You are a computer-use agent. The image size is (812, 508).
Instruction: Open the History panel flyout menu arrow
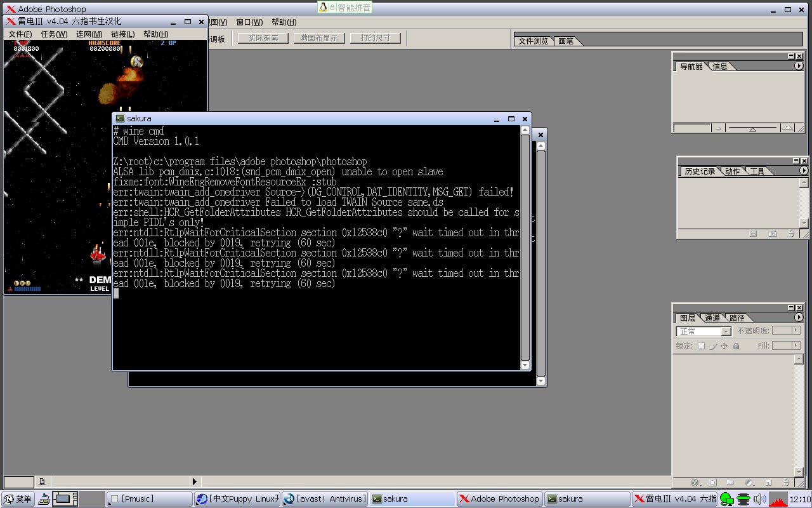pyautogui.click(x=804, y=170)
